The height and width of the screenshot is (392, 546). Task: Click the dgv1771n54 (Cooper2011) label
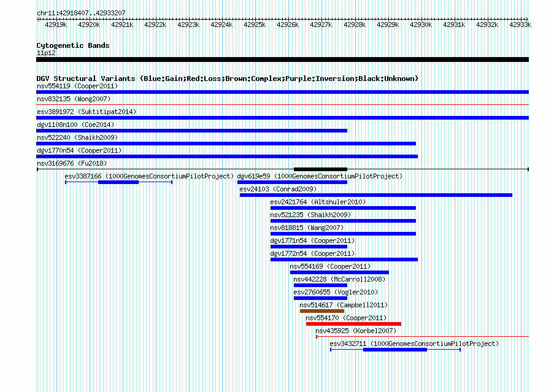(x=312, y=240)
